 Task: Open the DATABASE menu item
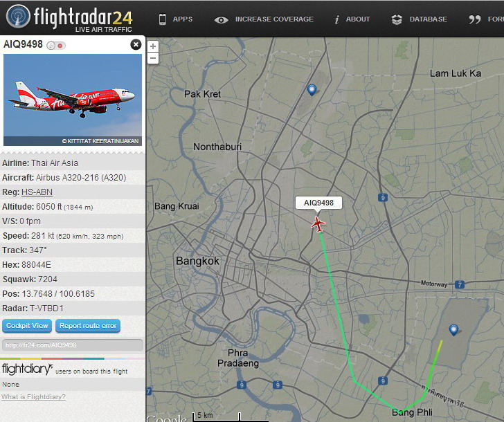(x=428, y=19)
